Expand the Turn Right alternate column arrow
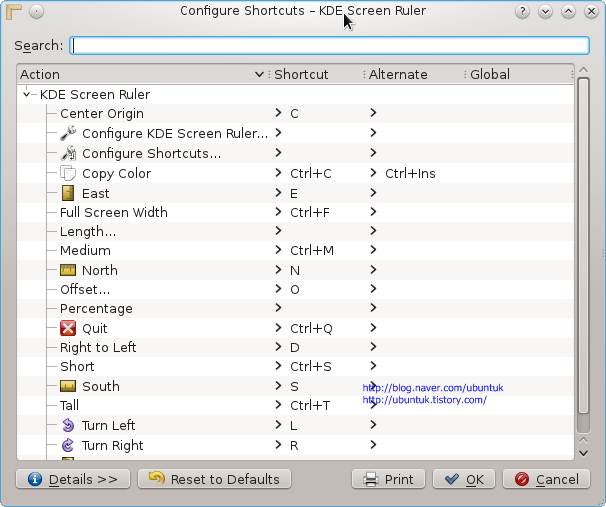 [373, 445]
